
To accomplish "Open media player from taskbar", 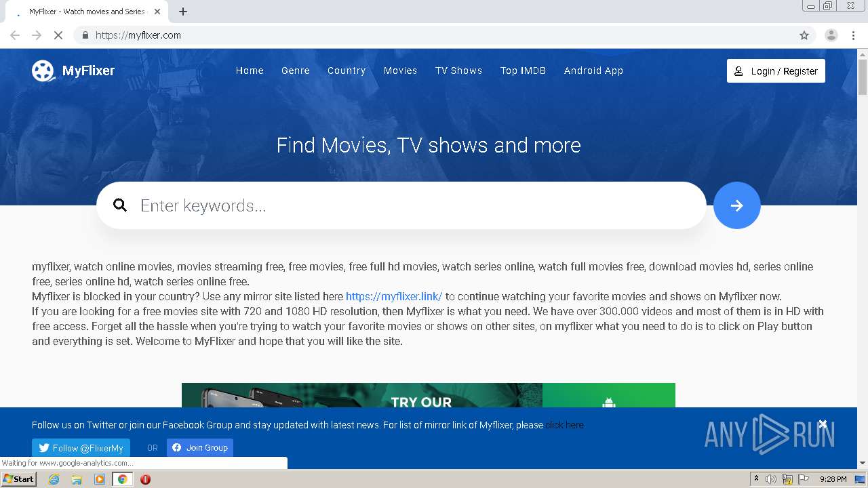I will [100, 479].
